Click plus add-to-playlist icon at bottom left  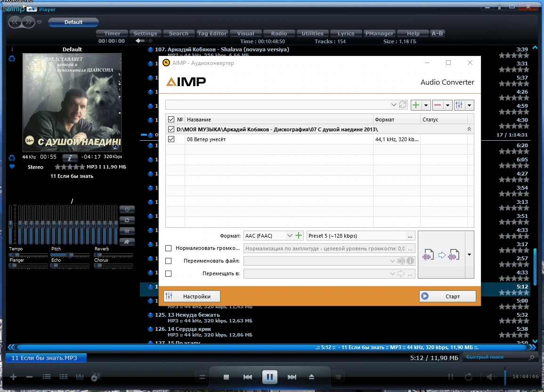pos(14,377)
